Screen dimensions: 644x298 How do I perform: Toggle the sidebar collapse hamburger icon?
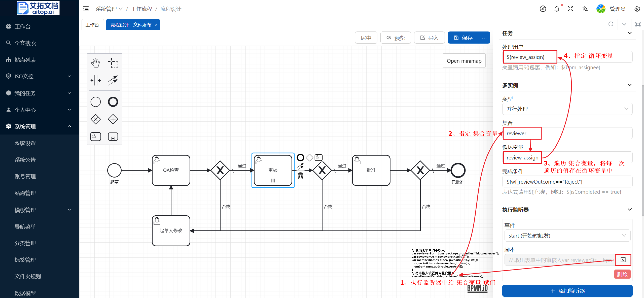(x=86, y=9)
